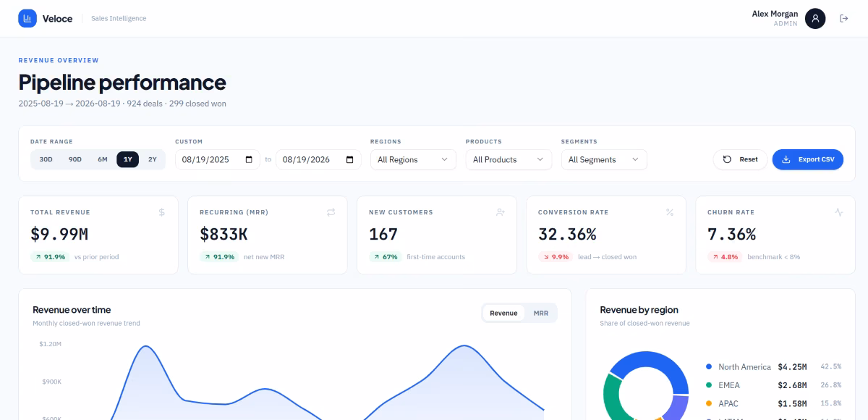The width and height of the screenshot is (868, 420).
Task: Click the $9.99M total revenue value
Action: tap(59, 234)
